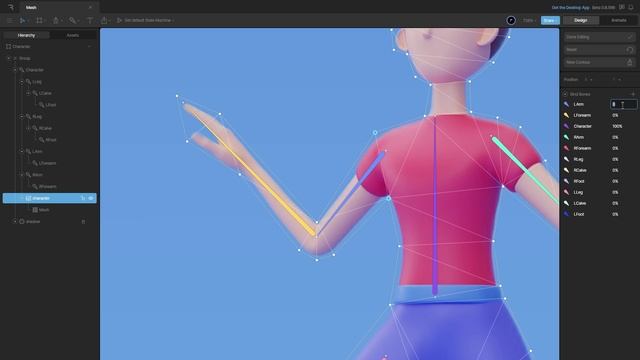
Task: Open the notifications bell icon
Action: pyautogui.click(x=631, y=7)
